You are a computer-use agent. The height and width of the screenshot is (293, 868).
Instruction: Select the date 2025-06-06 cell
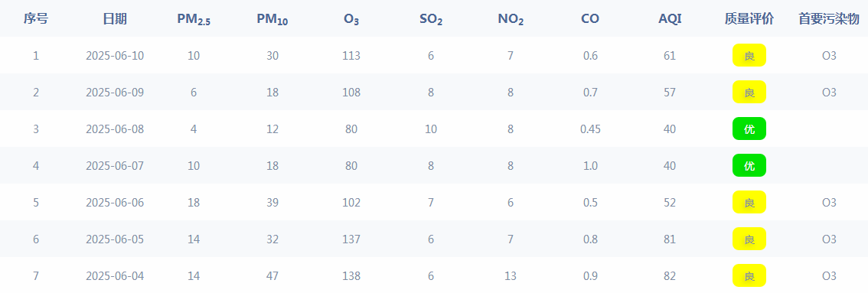[115, 202]
